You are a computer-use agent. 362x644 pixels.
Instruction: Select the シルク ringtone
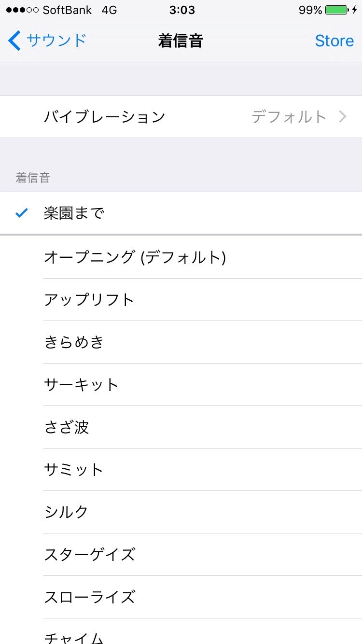[x=181, y=512]
